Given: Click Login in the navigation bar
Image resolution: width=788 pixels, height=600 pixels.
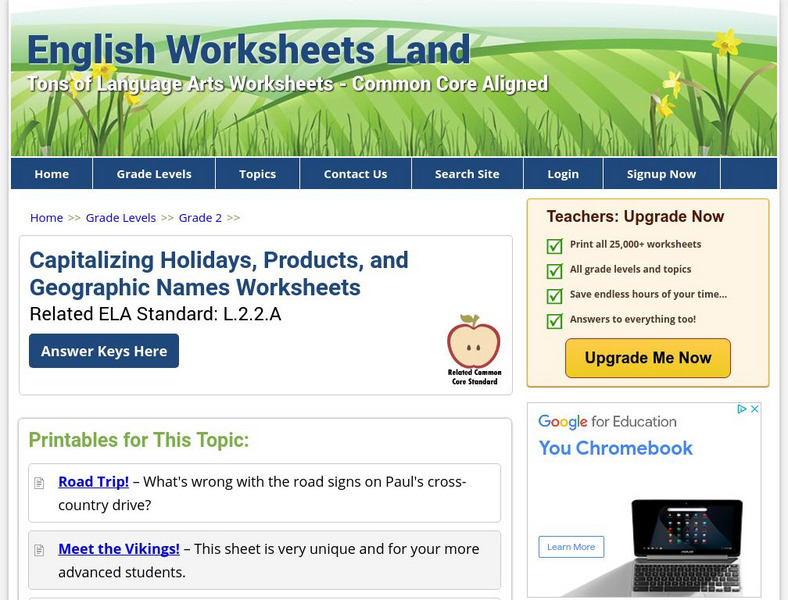Looking at the screenshot, I should click(563, 174).
